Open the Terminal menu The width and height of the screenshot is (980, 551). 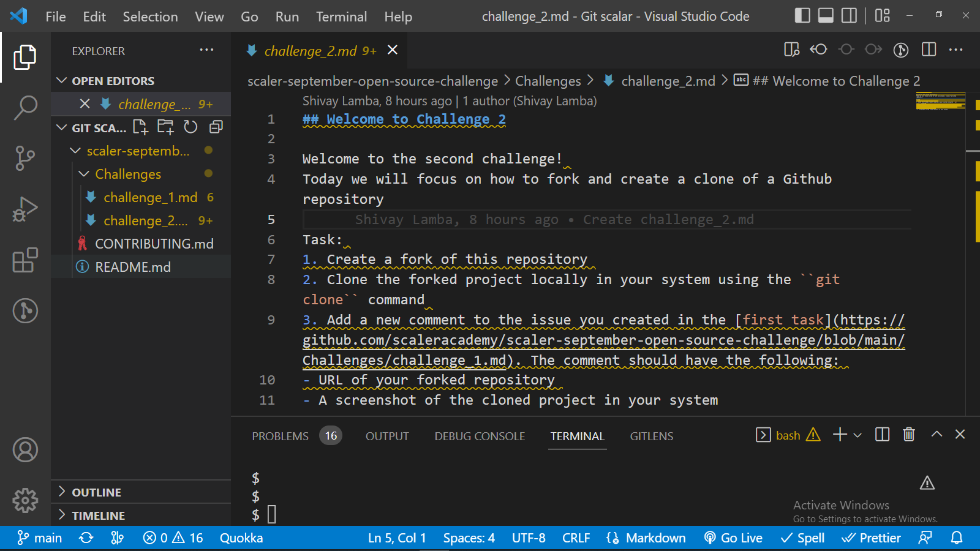[341, 17]
